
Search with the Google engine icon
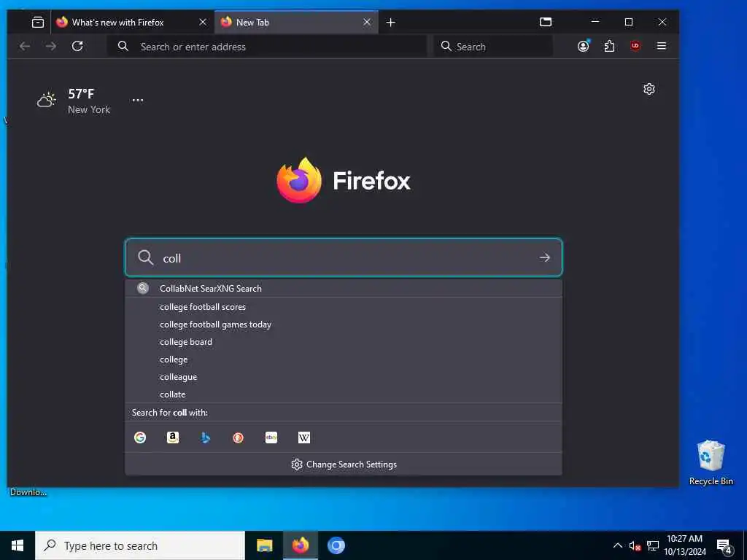[x=140, y=437]
